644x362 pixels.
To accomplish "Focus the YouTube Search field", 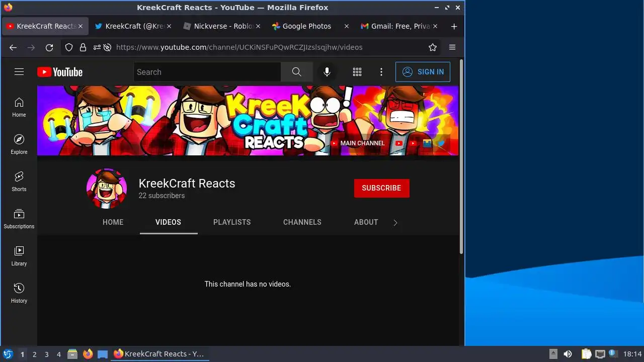I will pos(207,72).
